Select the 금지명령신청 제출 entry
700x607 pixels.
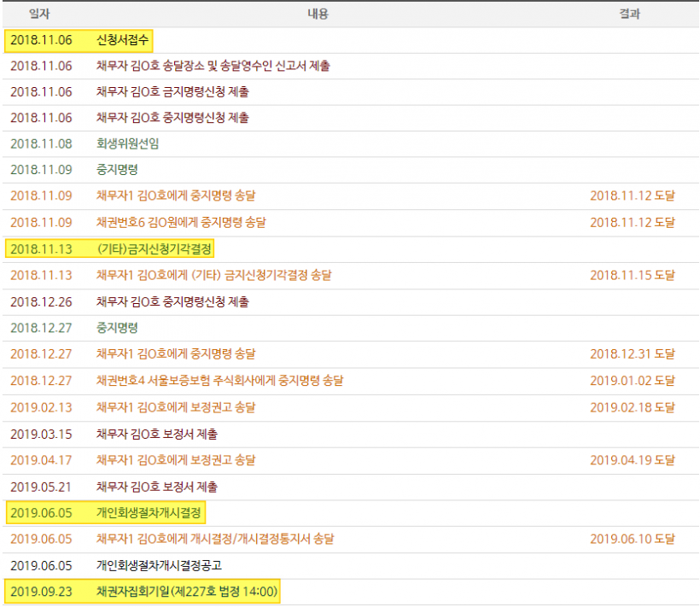point(172,92)
